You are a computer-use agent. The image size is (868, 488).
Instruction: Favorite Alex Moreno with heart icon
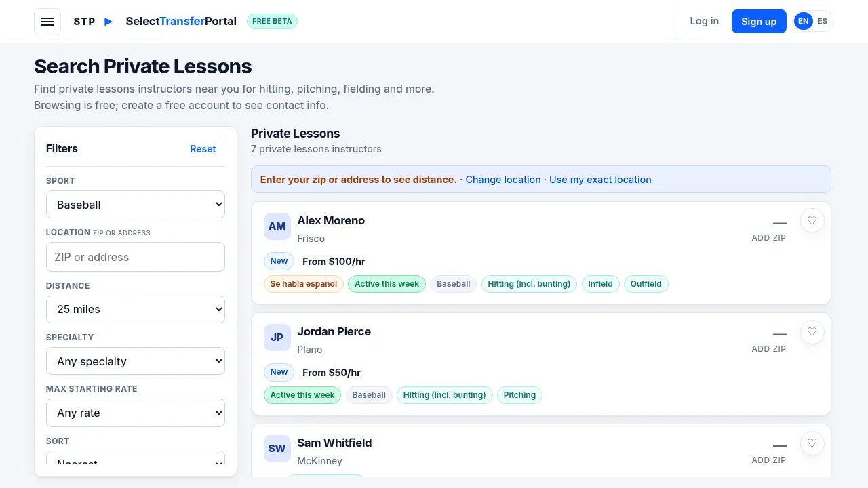tap(812, 220)
